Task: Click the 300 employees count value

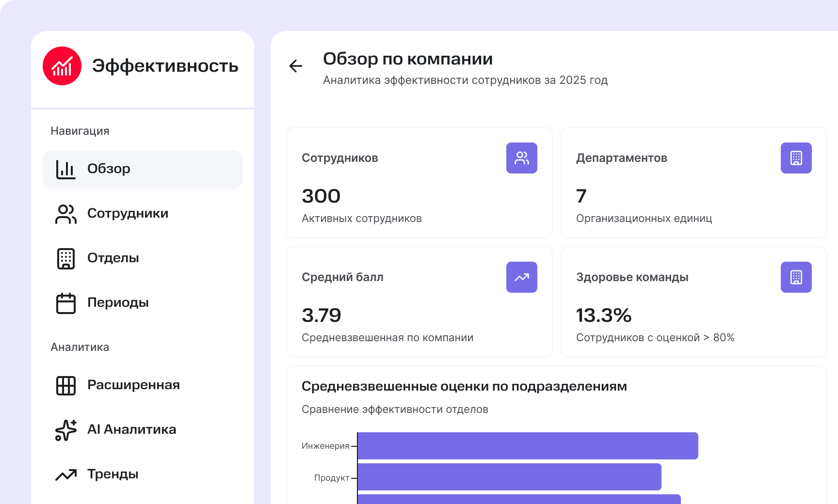Action: click(321, 196)
